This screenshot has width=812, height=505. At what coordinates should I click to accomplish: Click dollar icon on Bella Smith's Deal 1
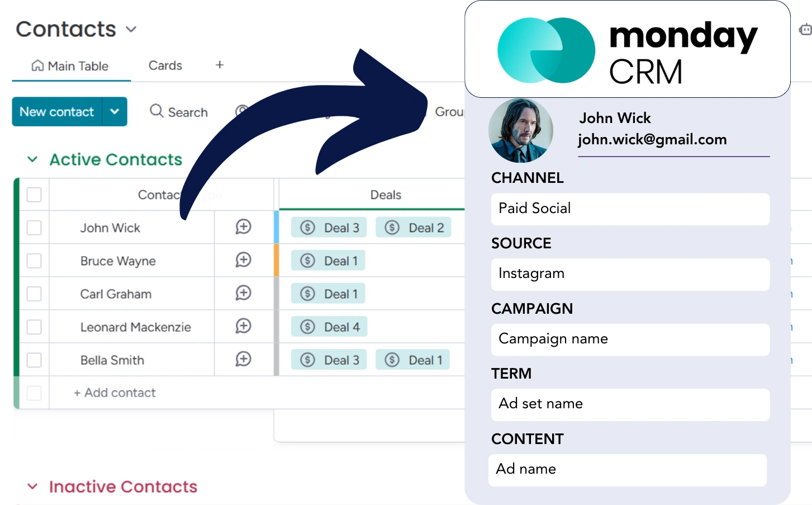tap(392, 360)
